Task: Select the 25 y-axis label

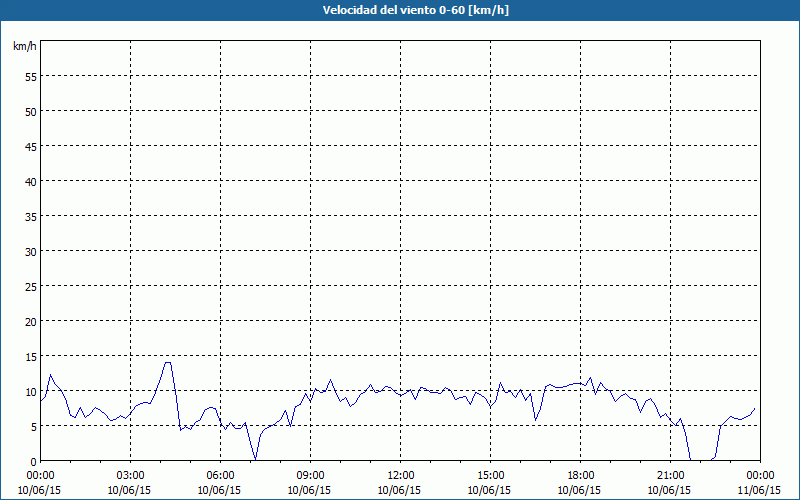Action: [x=31, y=286]
